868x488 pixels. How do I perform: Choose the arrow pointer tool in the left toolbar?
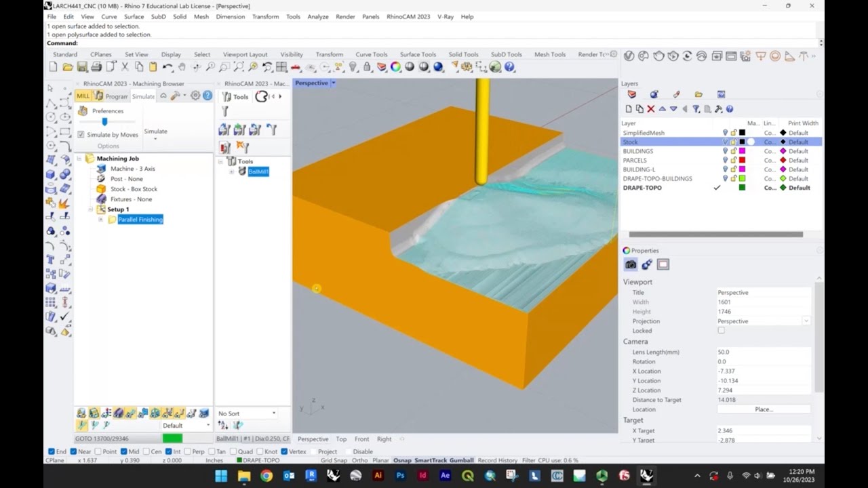point(51,88)
